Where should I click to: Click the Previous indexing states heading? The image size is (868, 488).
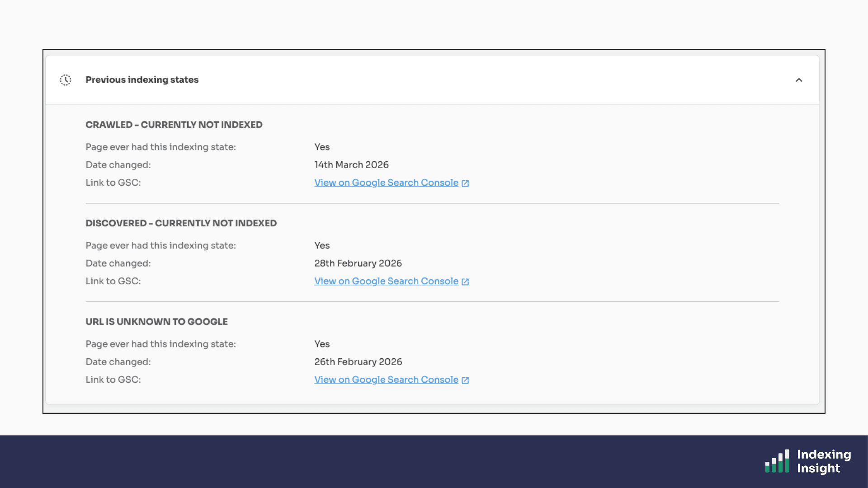(x=142, y=80)
